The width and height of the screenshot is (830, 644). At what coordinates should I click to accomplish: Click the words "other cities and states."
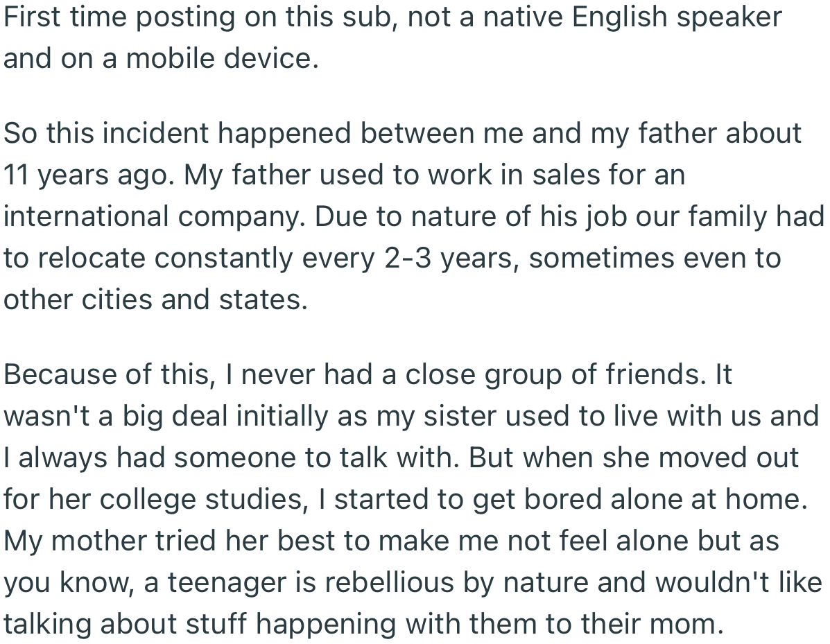pyautogui.click(x=155, y=299)
